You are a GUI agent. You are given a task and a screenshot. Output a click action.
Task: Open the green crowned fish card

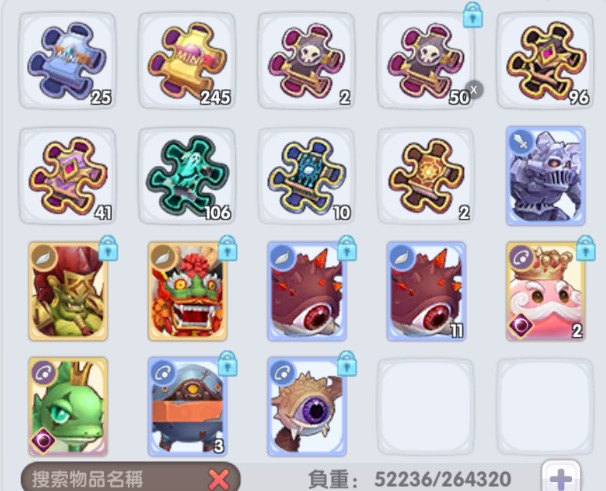point(68,406)
